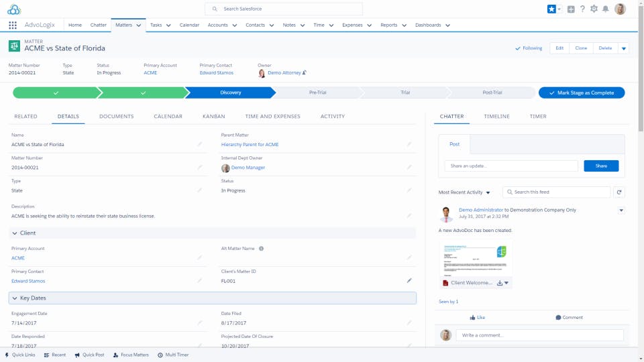Select the Discovery stage in path

[x=230, y=93]
